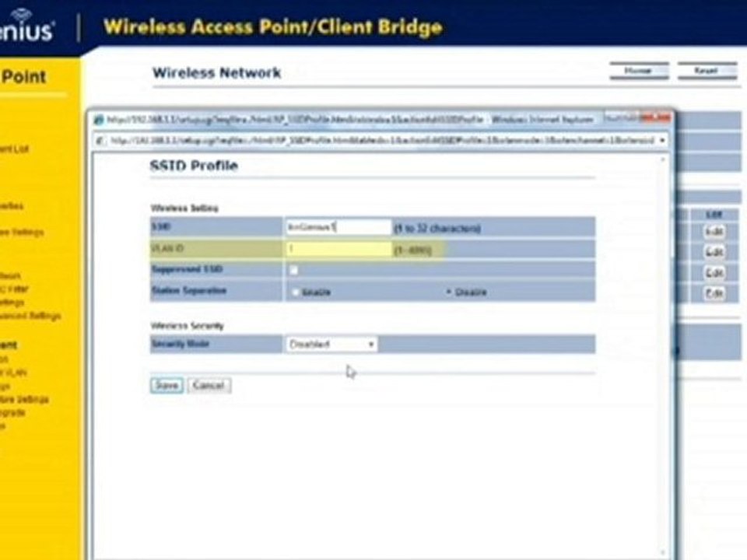Click the Reset button on Wireless Network page
This screenshot has height=560, width=747.
pos(707,71)
